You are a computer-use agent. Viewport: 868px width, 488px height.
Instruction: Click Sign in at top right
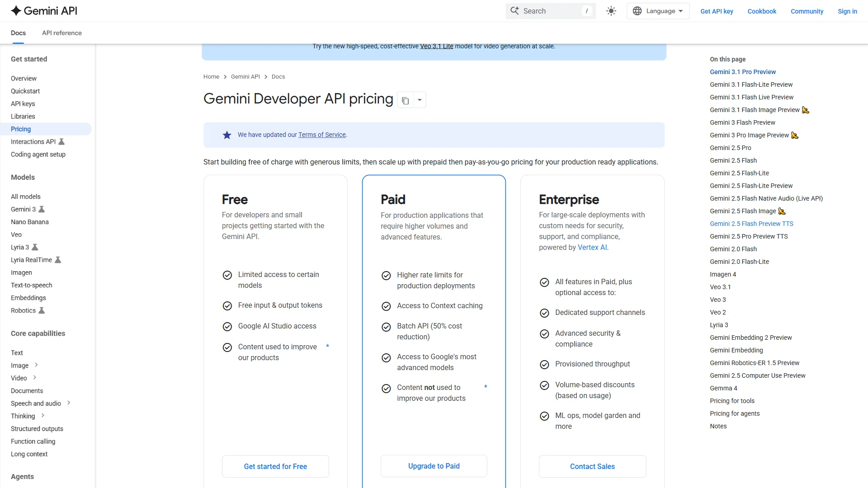pos(847,11)
